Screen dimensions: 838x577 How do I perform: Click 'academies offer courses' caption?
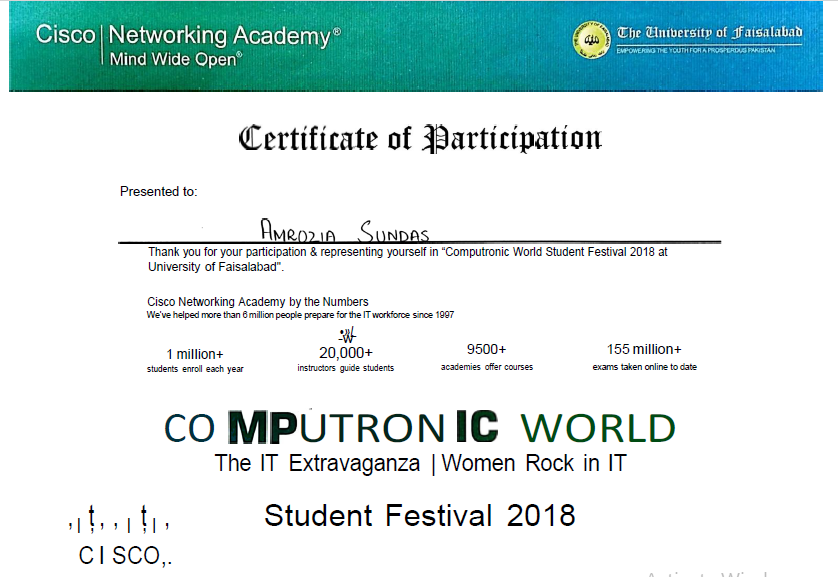[x=487, y=367]
